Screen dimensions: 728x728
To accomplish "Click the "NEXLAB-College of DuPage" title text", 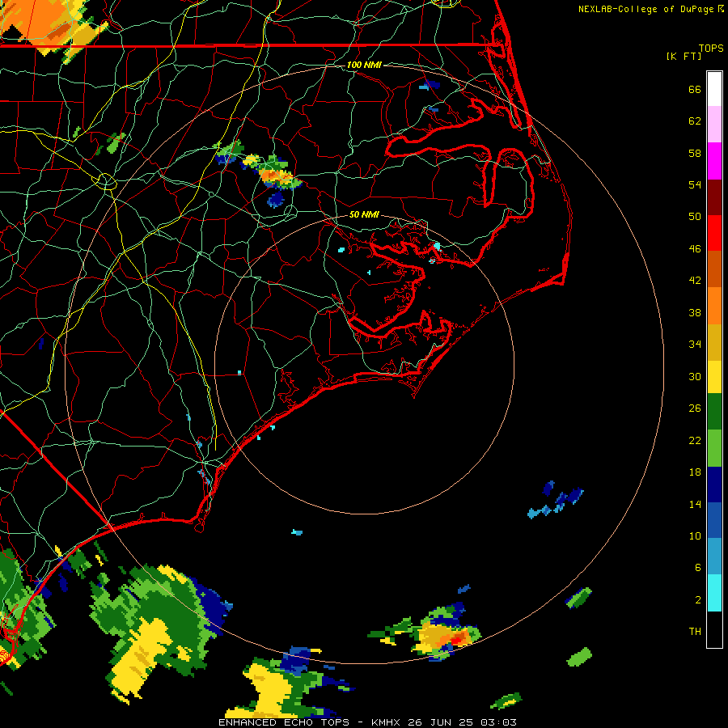I will pyautogui.click(x=645, y=9).
